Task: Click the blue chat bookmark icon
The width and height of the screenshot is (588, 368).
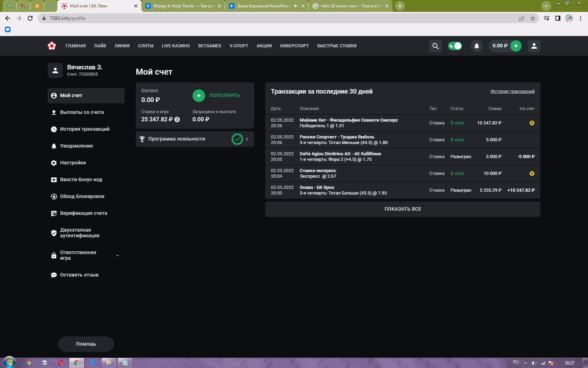Action: click(8, 29)
